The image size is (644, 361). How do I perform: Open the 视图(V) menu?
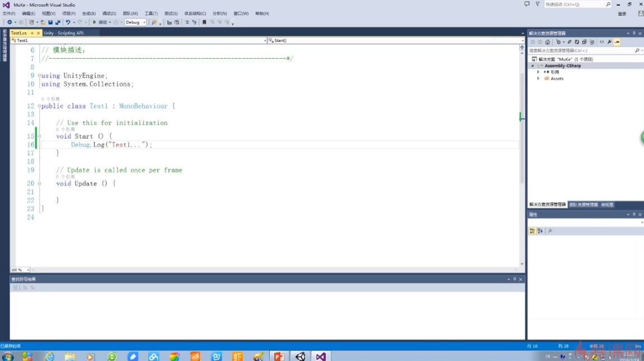(x=49, y=13)
